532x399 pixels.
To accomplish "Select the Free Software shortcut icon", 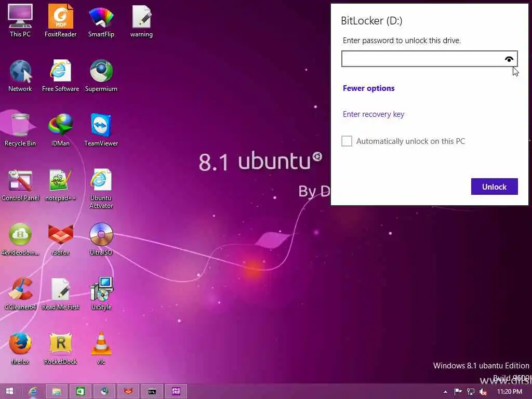I will pyautogui.click(x=60, y=75).
